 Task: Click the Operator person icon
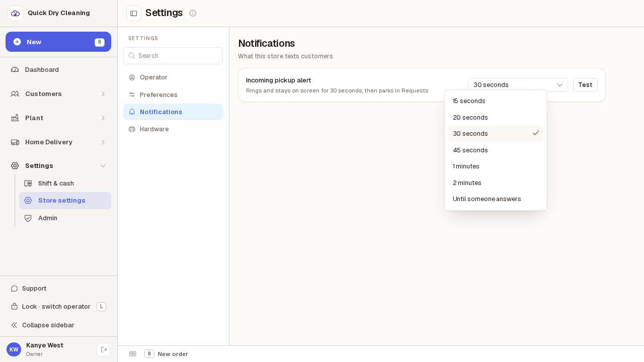pos(132,77)
